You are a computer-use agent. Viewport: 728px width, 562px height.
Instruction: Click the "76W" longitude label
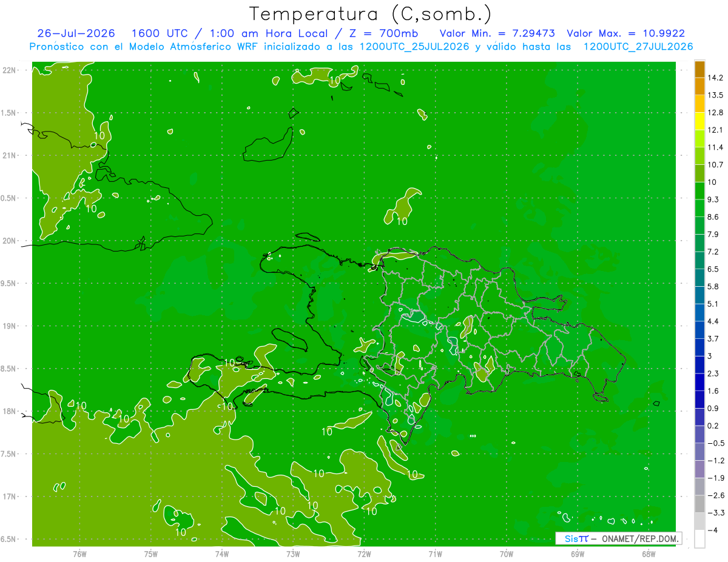click(79, 554)
